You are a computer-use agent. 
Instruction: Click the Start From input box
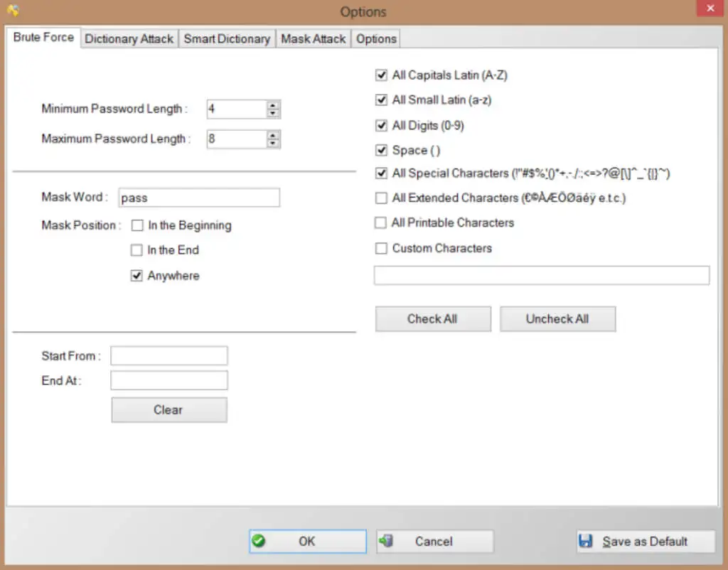pos(169,356)
